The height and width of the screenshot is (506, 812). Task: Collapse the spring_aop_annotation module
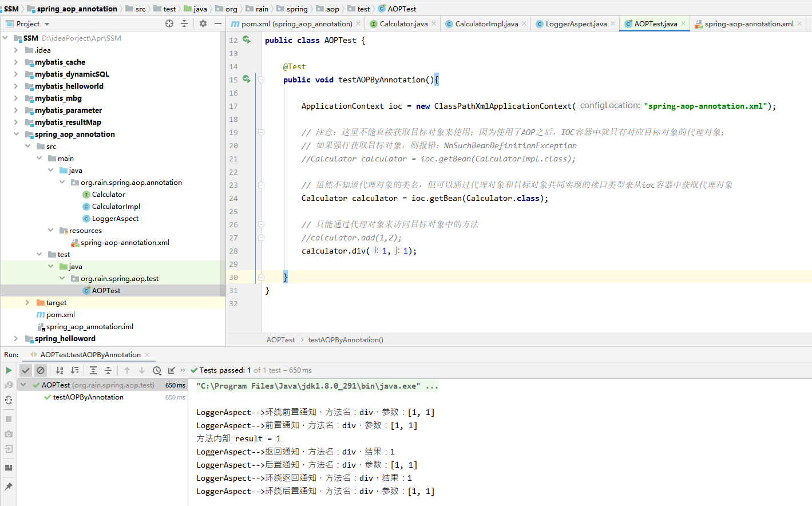(x=16, y=134)
